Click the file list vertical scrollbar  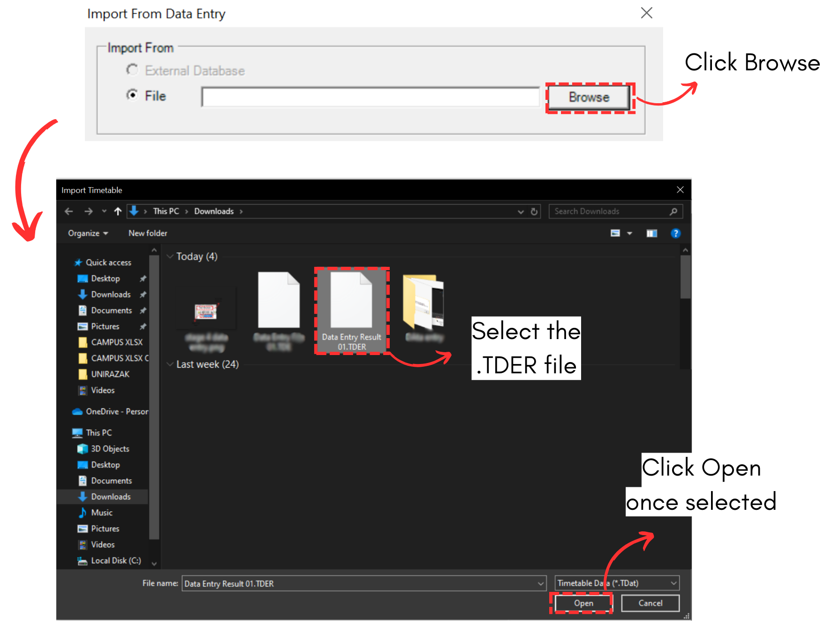click(x=685, y=277)
